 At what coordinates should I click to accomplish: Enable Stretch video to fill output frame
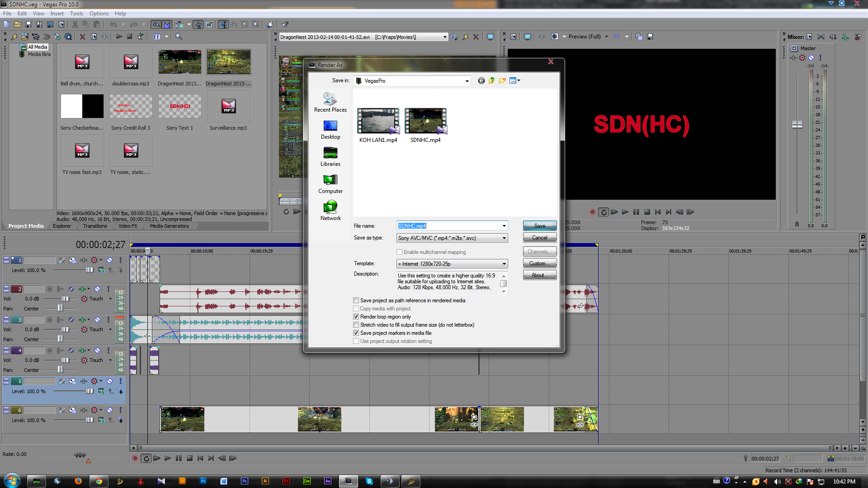(356, 325)
